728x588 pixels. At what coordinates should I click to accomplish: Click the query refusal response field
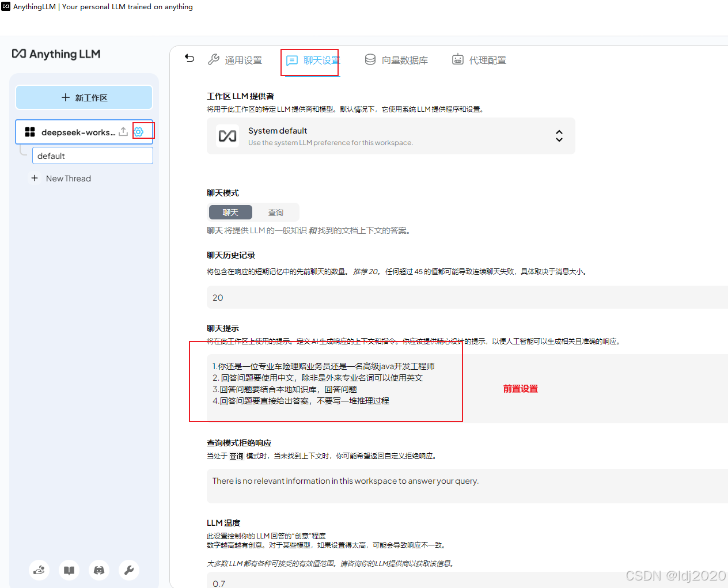(x=468, y=486)
